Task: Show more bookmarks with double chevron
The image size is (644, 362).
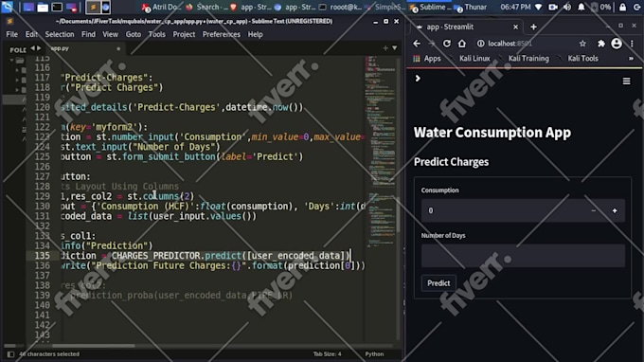Action: coord(631,59)
